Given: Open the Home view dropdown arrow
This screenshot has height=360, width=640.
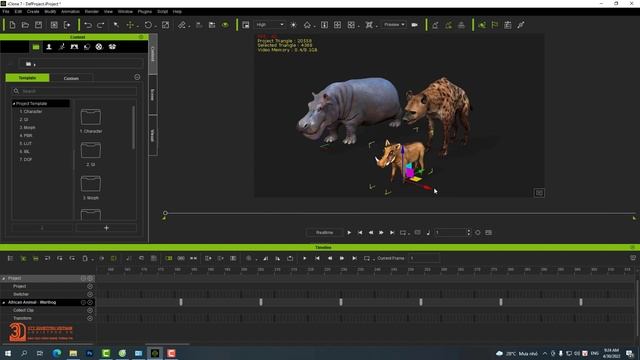Looking at the screenshot, I should coord(315,26).
